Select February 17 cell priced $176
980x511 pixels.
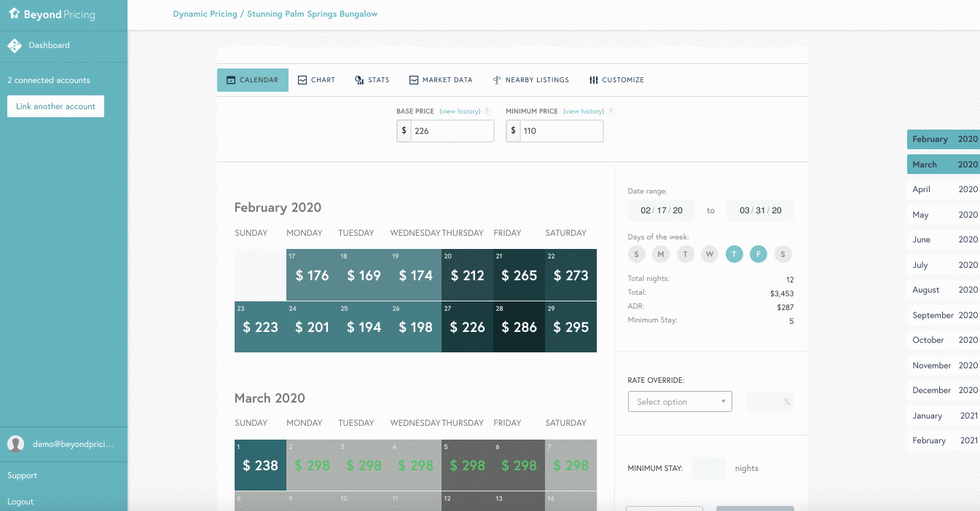pyautogui.click(x=312, y=275)
